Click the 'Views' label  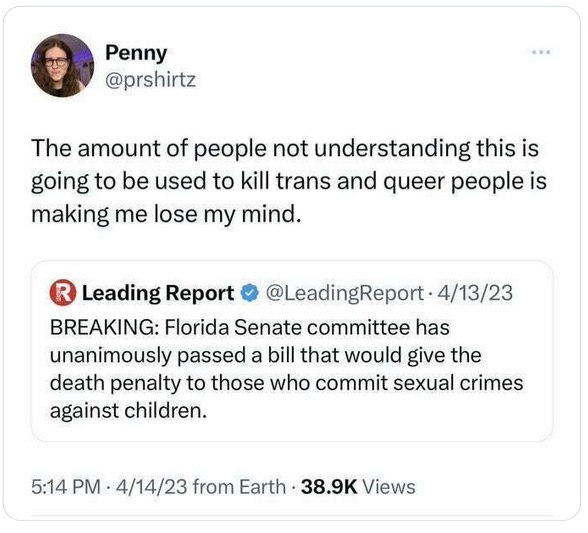[389, 487]
